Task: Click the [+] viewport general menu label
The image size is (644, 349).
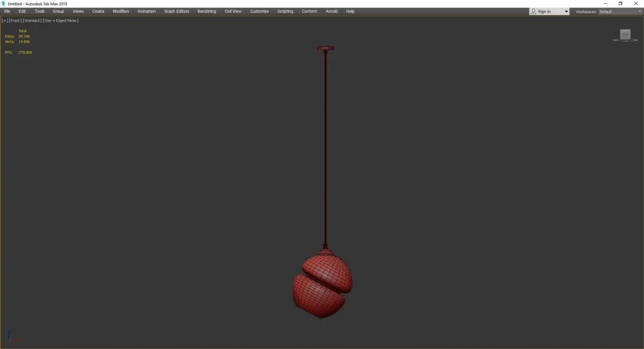Action: click(5, 20)
